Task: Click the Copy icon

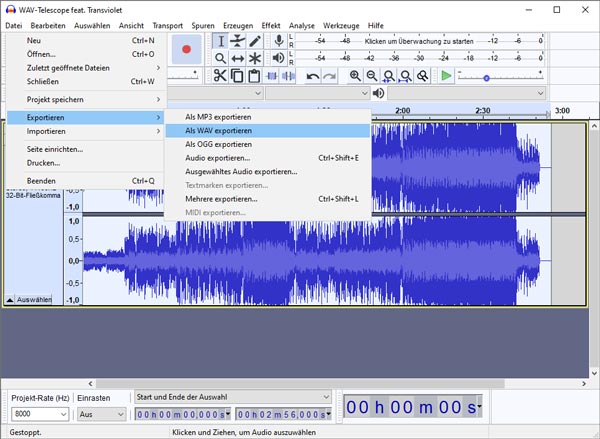Action: (x=237, y=75)
